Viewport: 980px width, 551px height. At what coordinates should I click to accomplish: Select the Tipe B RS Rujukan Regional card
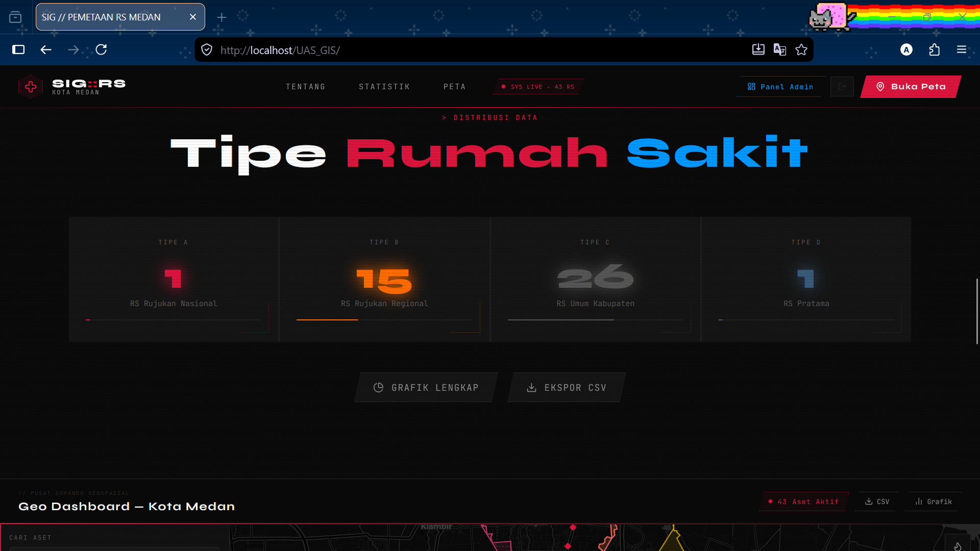[384, 279]
